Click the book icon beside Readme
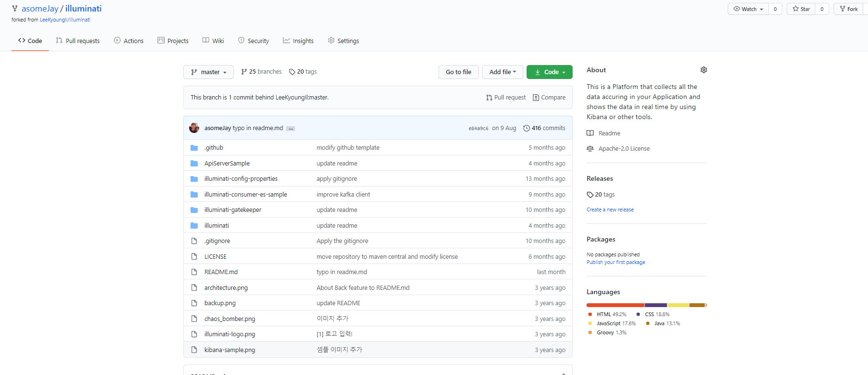The width and height of the screenshot is (868, 375). pyautogui.click(x=590, y=133)
